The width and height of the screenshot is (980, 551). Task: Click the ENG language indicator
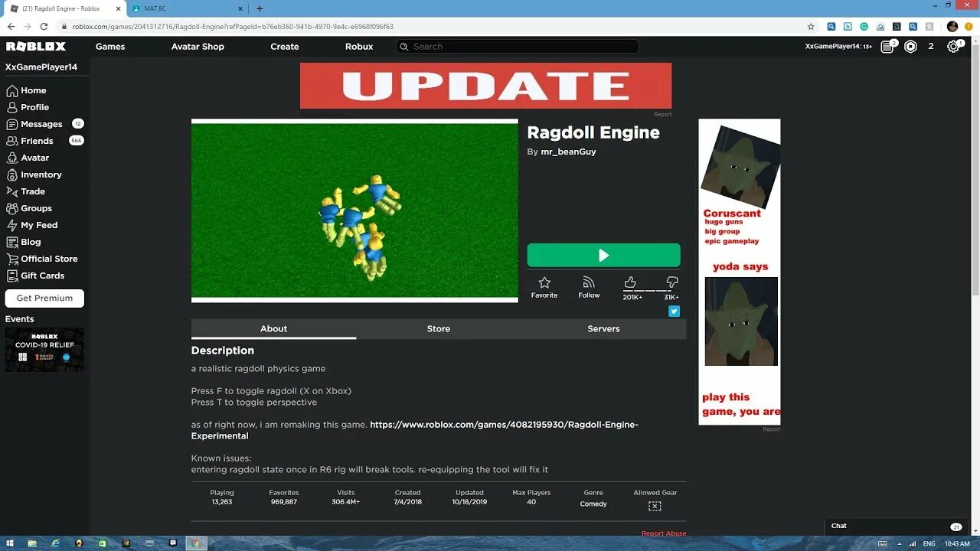click(929, 543)
